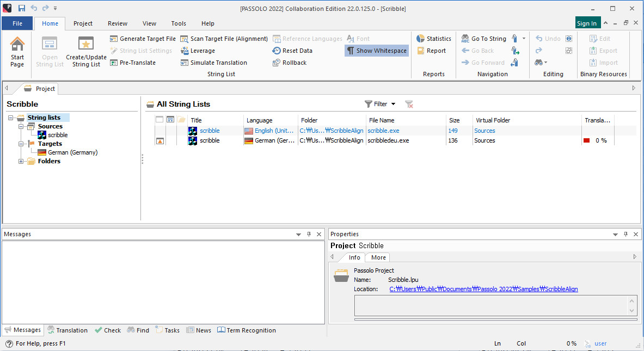The width and height of the screenshot is (644, 351).
Task: Pin the Properties panel
Action: (x=625, y=234)
